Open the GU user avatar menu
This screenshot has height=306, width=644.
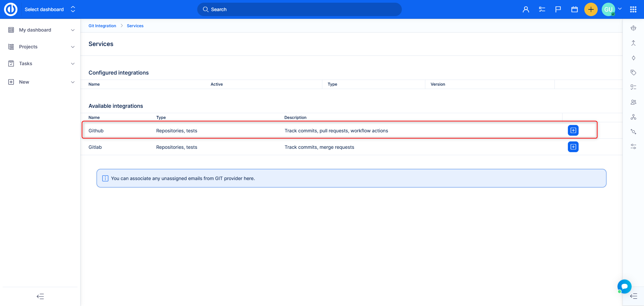(608, 9)
